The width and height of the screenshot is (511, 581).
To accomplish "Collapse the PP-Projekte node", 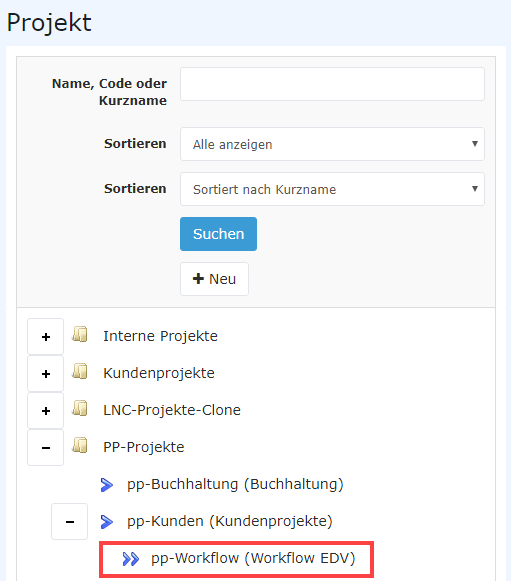I will pos(46,448).
